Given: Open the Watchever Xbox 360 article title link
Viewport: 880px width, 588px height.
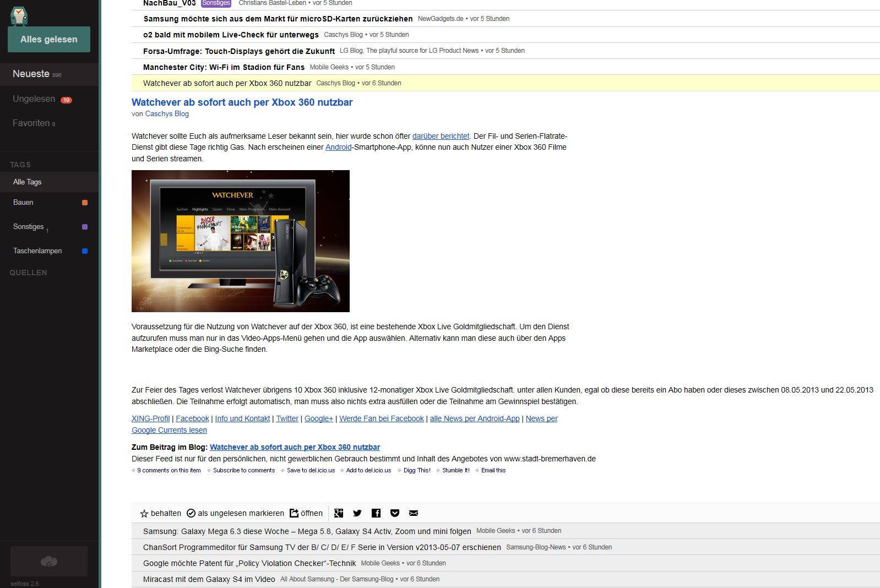Looking at the screenshot, I should [x=242, y=102].
